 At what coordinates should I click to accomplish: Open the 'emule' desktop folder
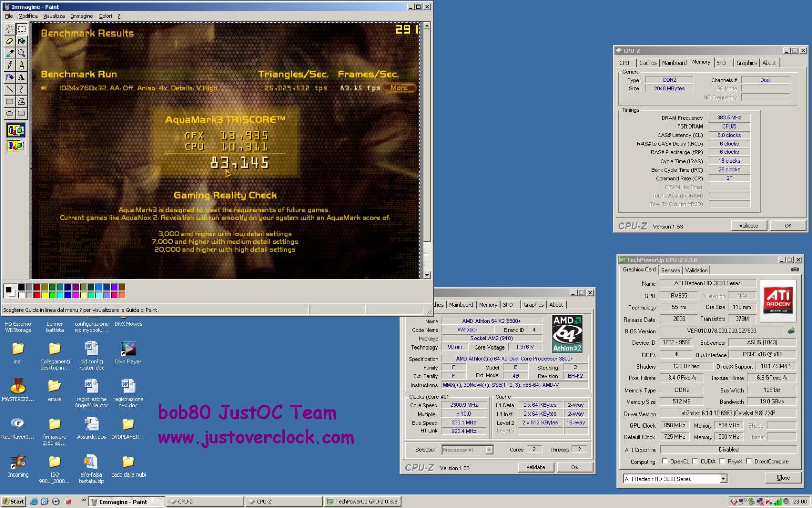[54, 390]
